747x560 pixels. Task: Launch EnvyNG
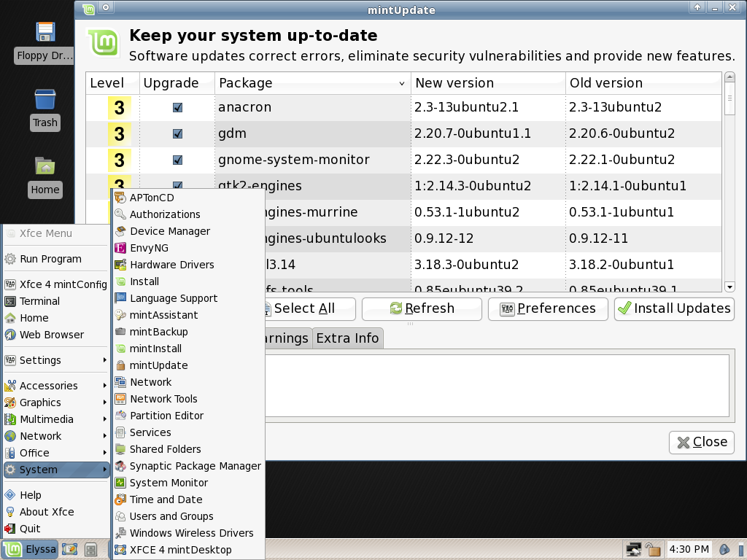point(188,248)
